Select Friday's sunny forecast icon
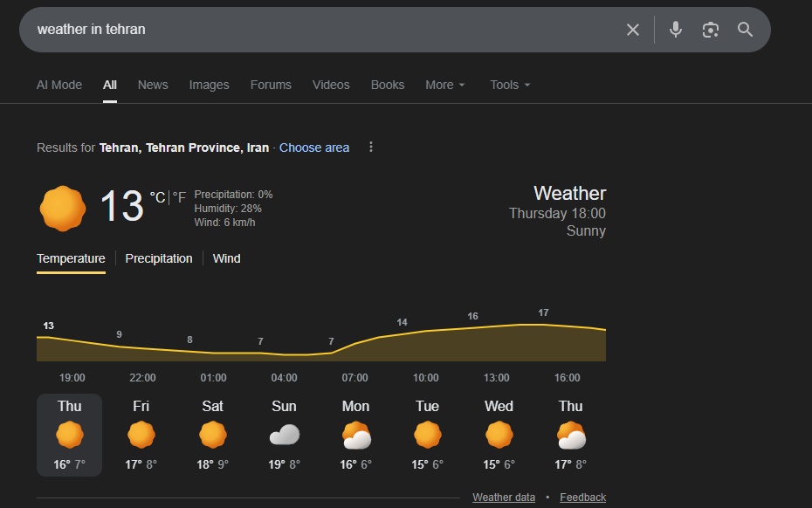The image size is (812, 508). (141, 435)
